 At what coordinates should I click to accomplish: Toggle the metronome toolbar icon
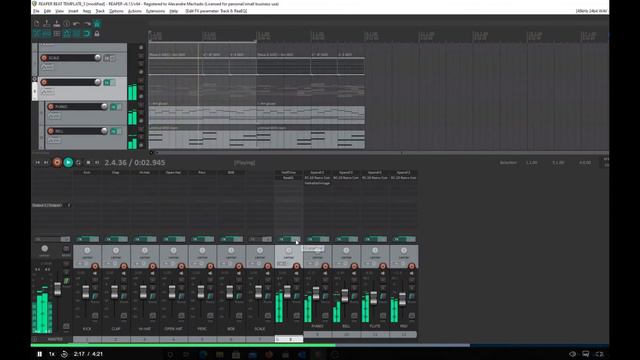(97, 24)
